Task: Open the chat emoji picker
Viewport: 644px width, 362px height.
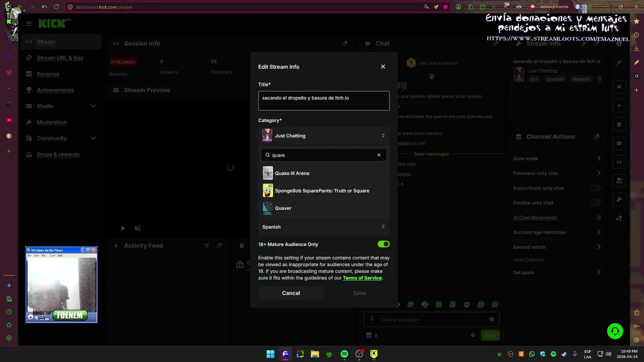Action: click(492, 320)
